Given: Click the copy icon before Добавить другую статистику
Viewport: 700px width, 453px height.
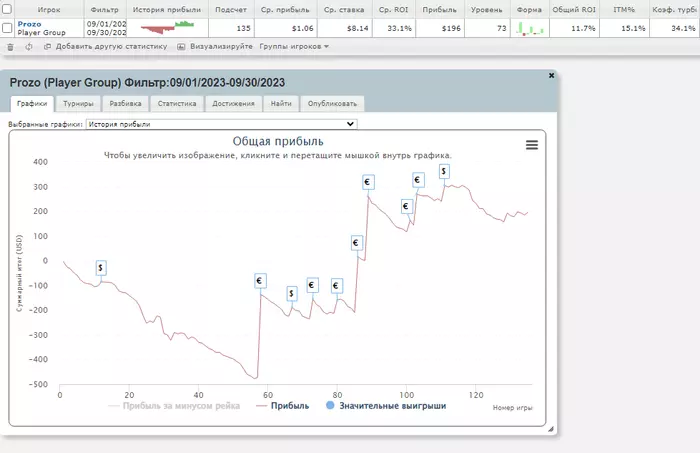Looking at the screenshot, I should pyautogui.click(x=47, y=46).
